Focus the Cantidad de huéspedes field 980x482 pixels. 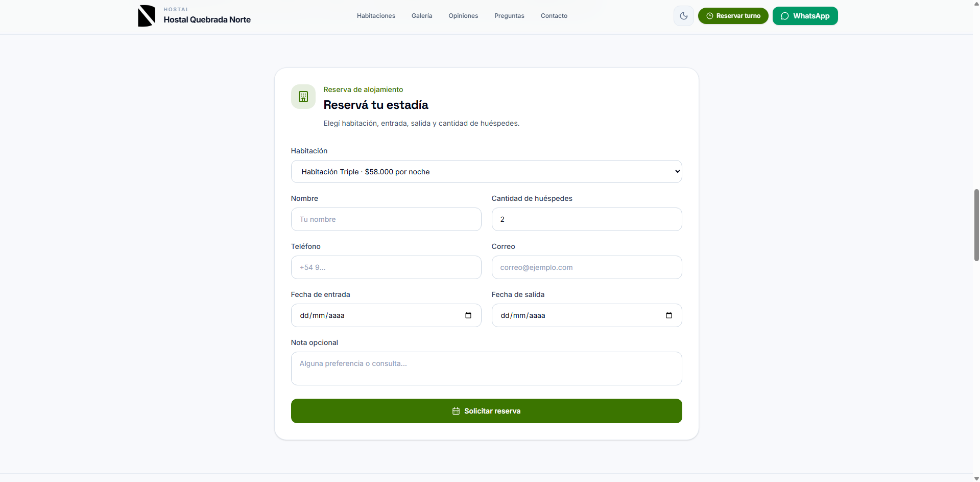click(587, 219)
